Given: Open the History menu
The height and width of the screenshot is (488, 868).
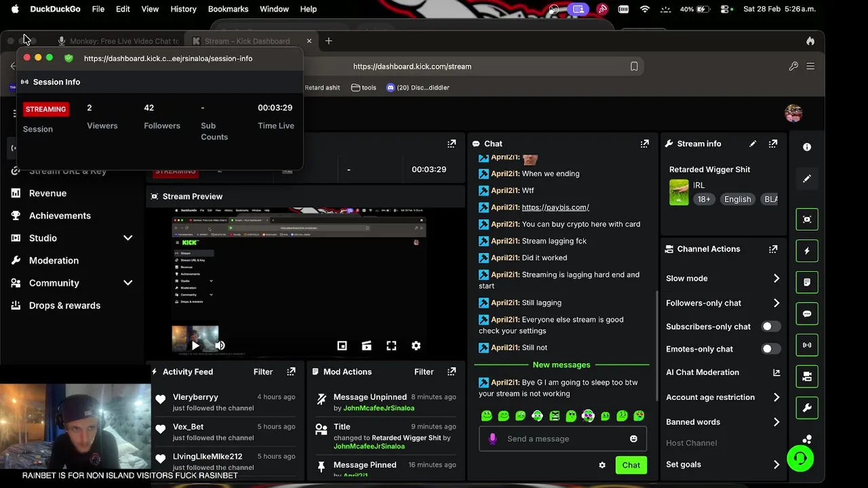Looking at the screenshot, I should click(x=183, y=9).
